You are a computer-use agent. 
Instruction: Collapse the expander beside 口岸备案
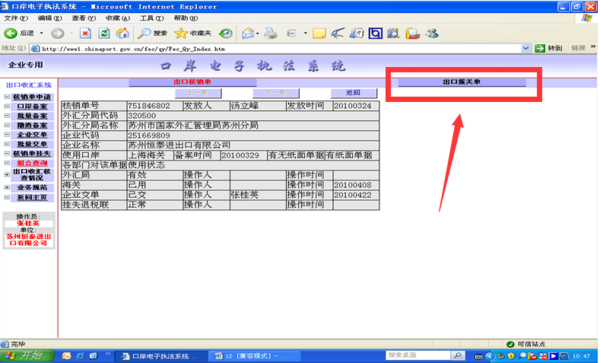pos(7,106)
